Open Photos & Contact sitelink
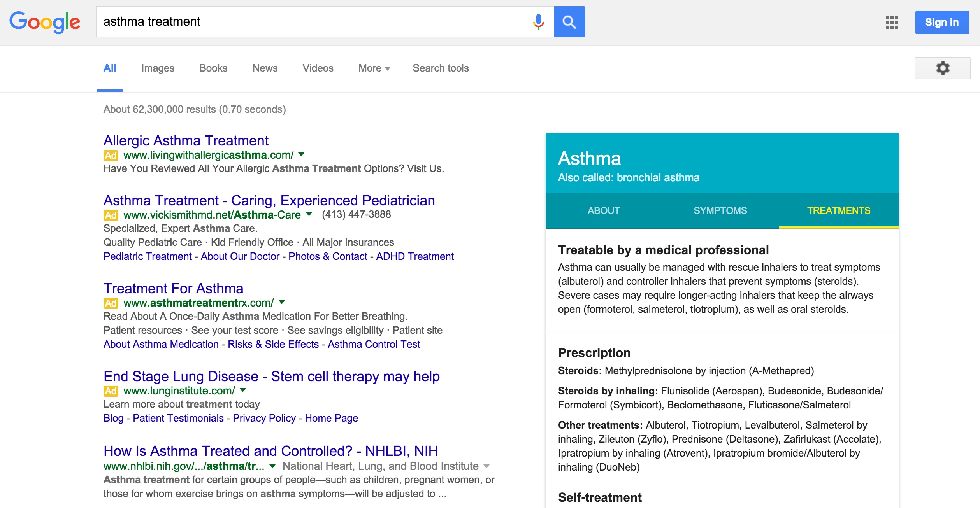 [328, 256]
